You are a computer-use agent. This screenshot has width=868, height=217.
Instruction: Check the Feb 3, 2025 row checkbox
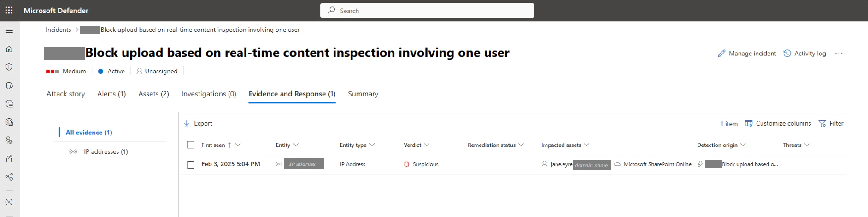point(190,164)
